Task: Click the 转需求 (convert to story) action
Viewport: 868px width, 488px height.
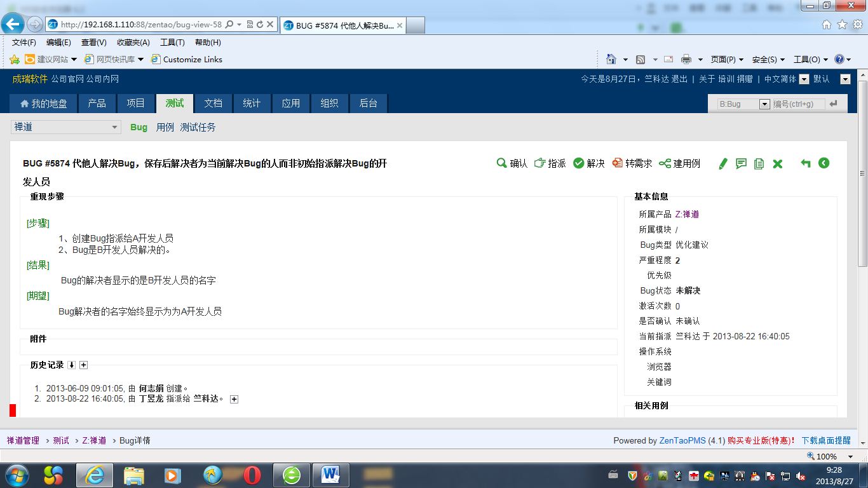Action: pyautogui.click(x=632, y=163)
